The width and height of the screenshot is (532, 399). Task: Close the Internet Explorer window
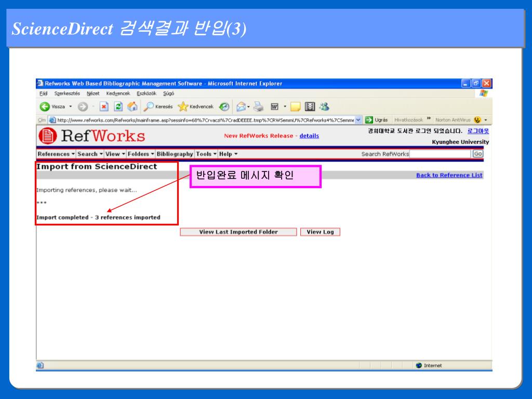click(486, 83)
